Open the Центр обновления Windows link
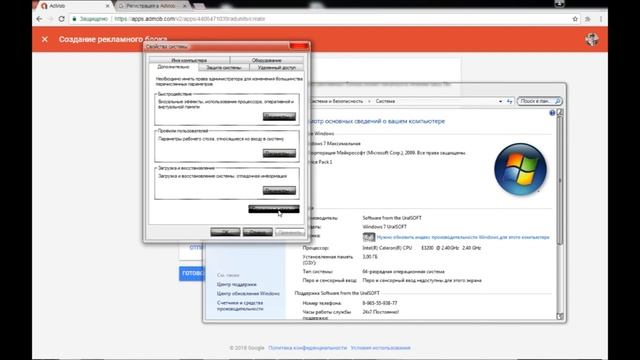The height and width of the screenshot is (360, 640). (x=248, y=293)
